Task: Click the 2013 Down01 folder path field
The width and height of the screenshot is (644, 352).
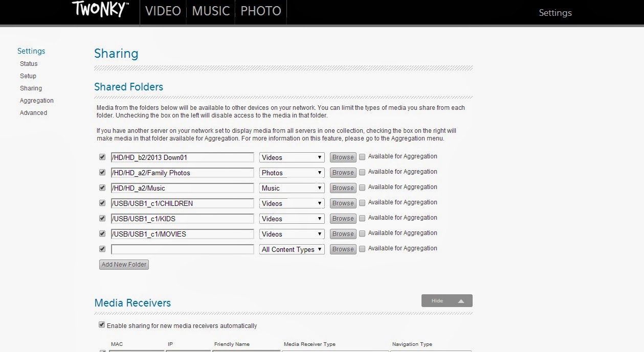Action: point(182,157)
